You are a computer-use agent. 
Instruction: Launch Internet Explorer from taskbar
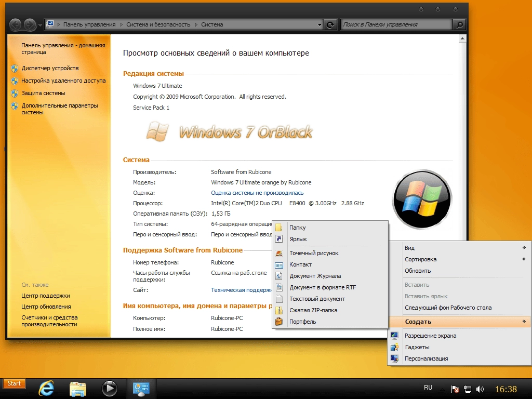46,388
